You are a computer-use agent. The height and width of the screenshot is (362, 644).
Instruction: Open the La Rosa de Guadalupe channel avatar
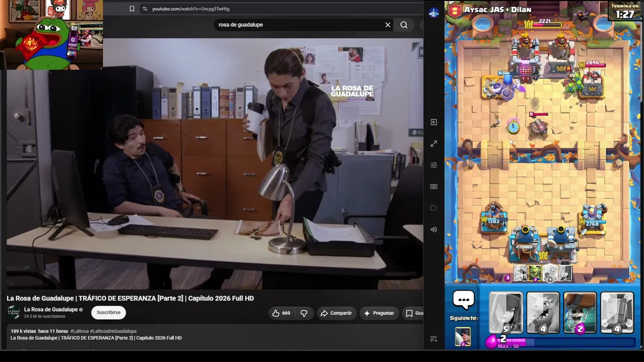(x=14, y=312)
